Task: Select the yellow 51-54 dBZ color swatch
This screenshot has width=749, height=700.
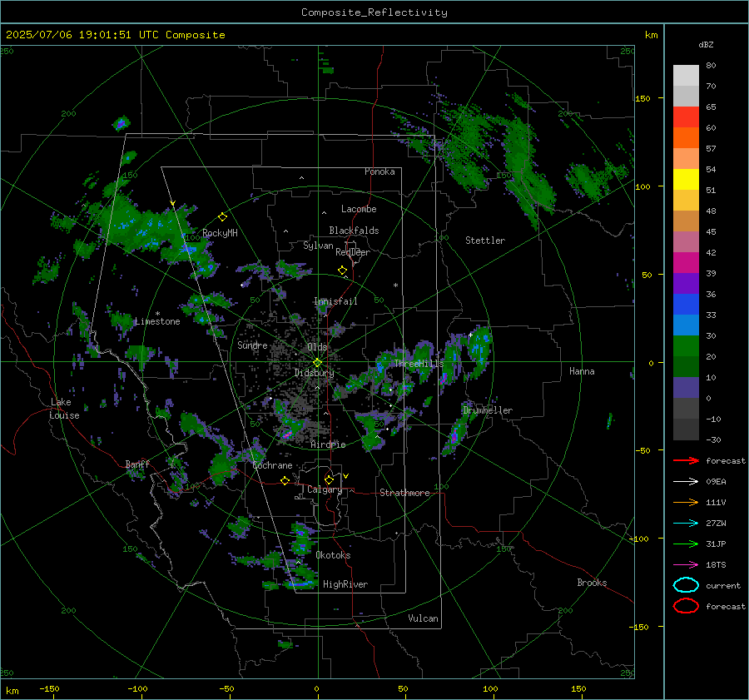Action: 686,180
